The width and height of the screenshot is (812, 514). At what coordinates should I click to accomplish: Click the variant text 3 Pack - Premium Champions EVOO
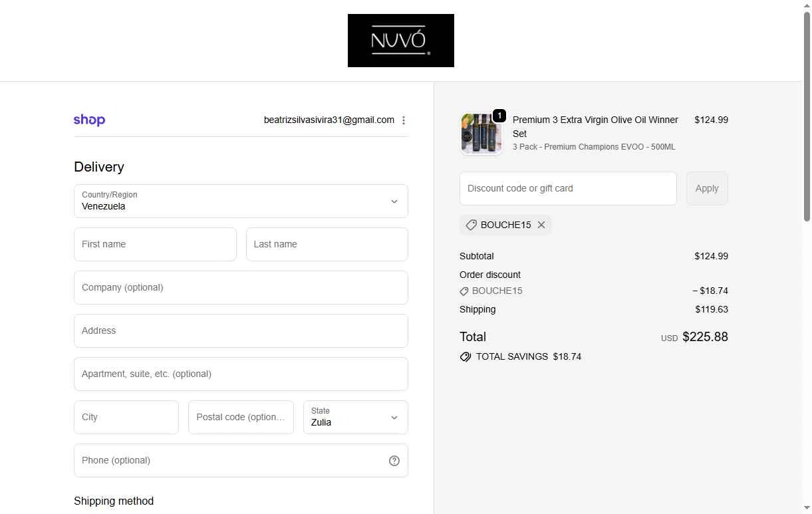[x=594, y=147]
